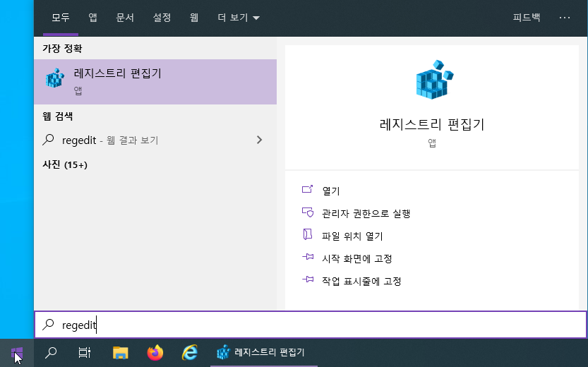Click 작업 표시줄에 고정 action

(361, 281)
